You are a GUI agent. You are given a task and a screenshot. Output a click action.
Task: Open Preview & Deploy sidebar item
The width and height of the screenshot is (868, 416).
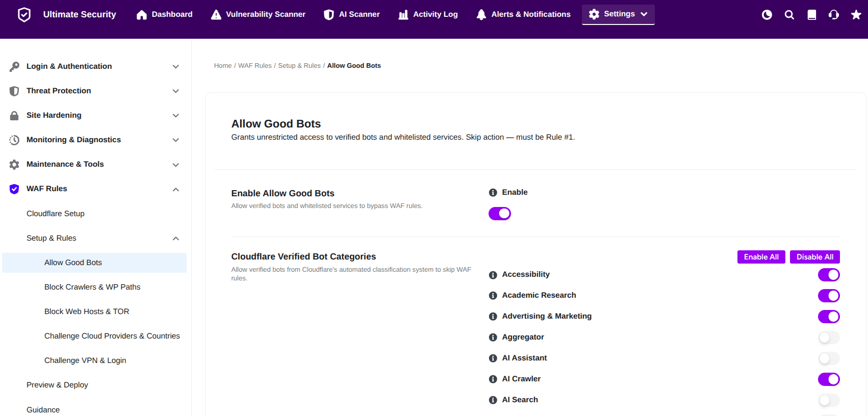(x=57, y=385)
